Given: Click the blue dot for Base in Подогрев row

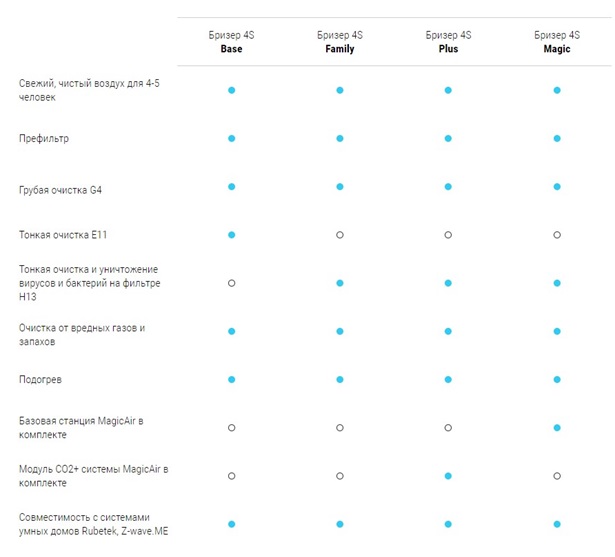Looking at the screenshot, I should (231, 380).
